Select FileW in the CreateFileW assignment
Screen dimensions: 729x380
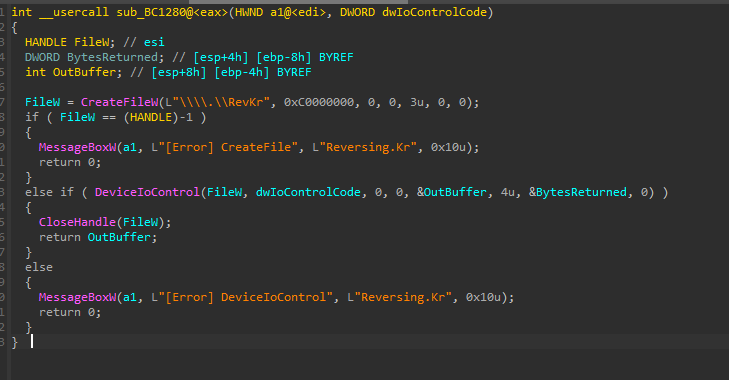coord(43,102)
